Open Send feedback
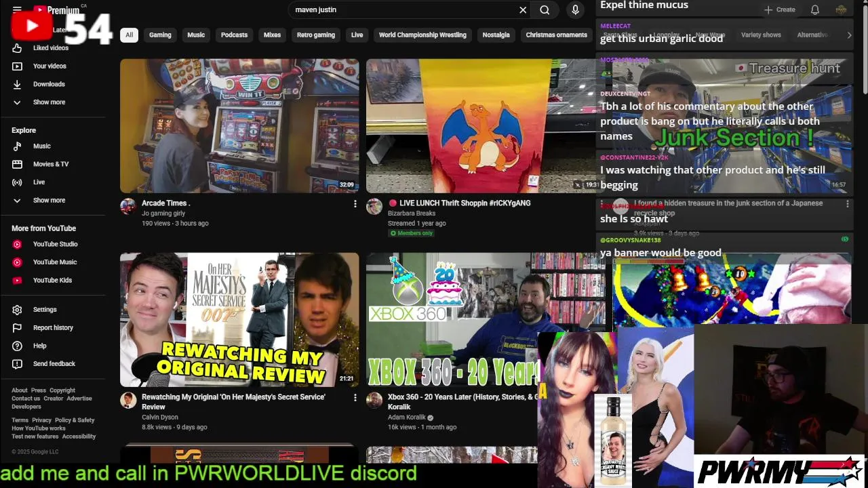Viewport: 868px width, 488px height. (53, 364)
